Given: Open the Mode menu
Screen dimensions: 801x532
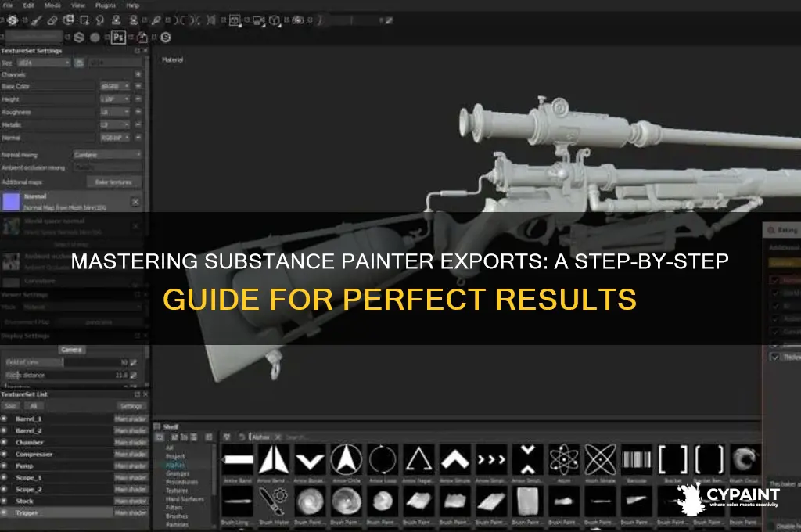Looking at the screenshot, I should tap(52, 5).
